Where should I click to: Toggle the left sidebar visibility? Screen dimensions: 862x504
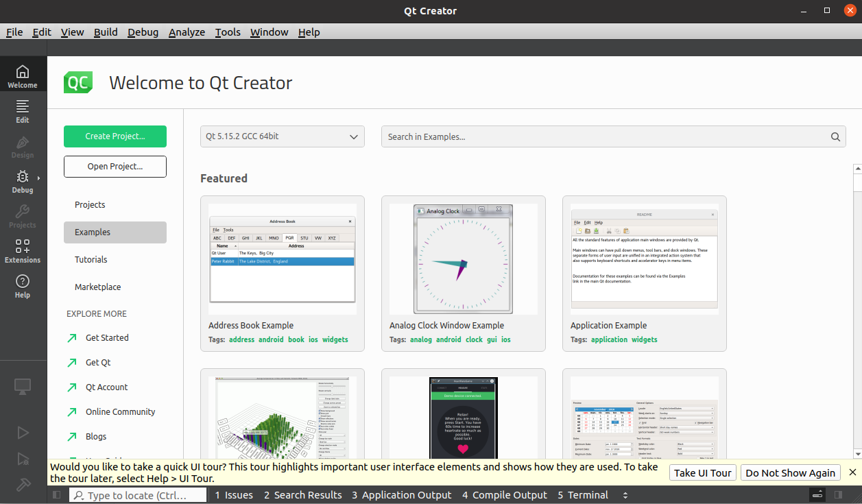(x=57, y=495)
